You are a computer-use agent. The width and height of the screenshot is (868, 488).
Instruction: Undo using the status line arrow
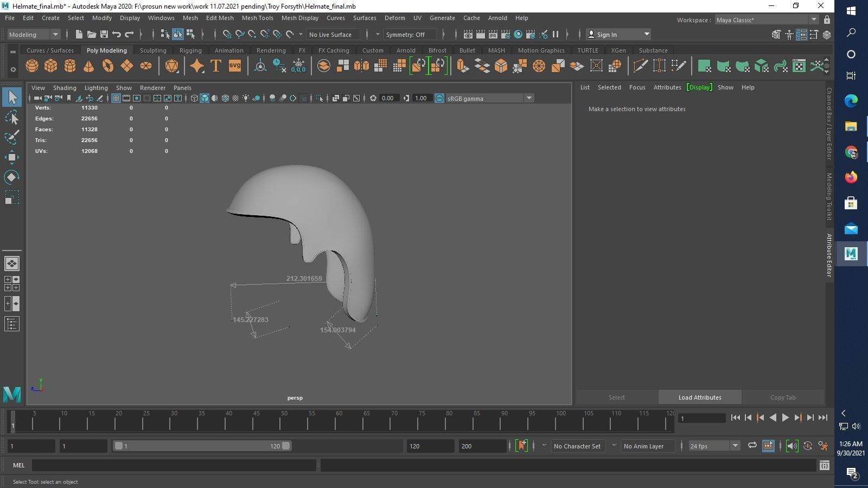click(117, 34)
